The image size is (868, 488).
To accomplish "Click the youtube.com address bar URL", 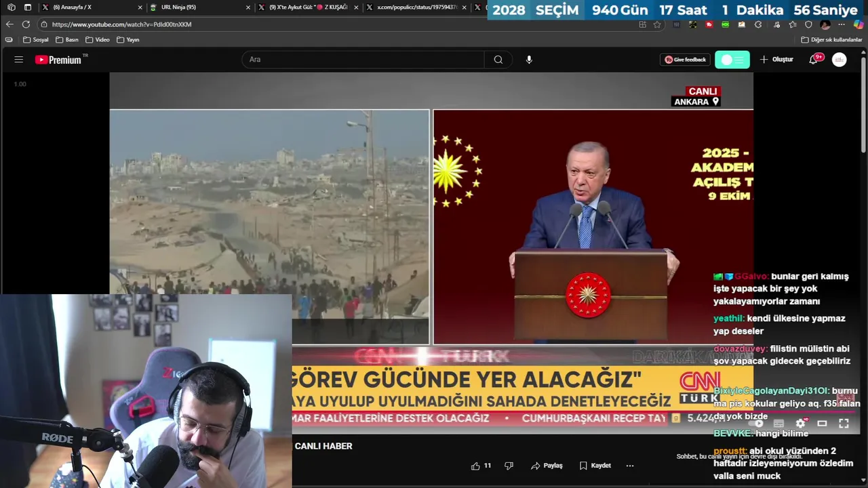I will [122, 24].
